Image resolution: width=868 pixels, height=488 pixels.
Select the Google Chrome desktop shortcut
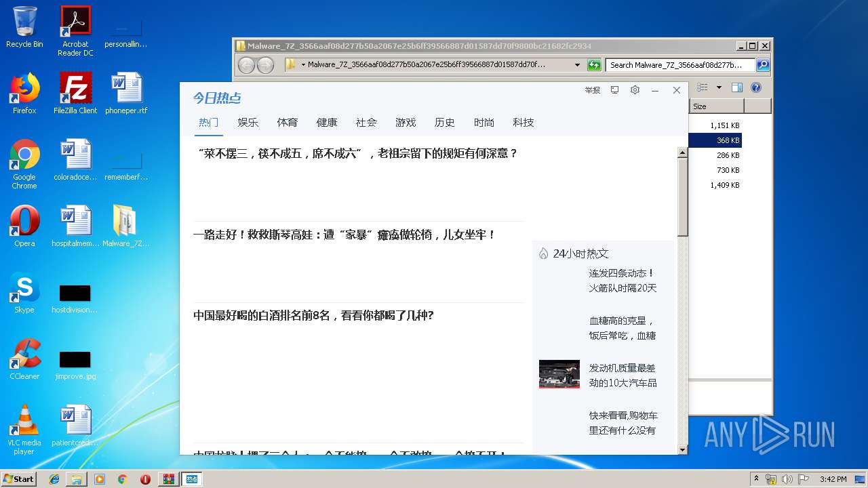[x=24, y=164]
